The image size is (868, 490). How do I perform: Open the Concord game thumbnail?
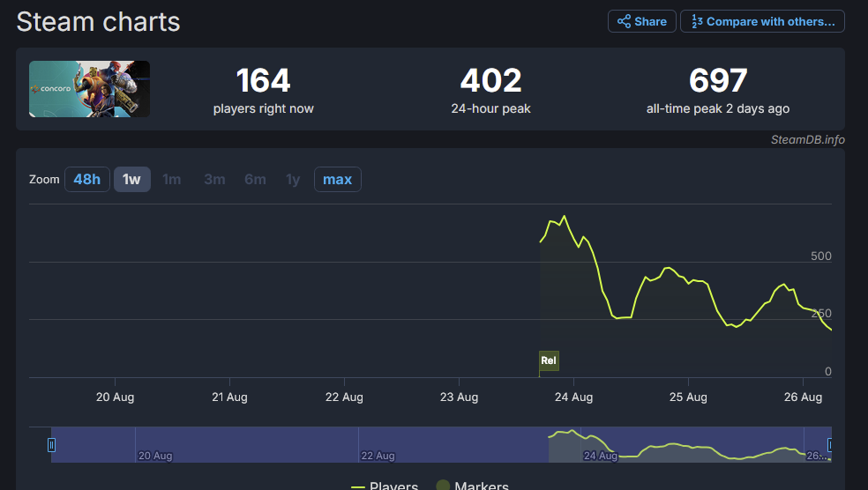89,89
